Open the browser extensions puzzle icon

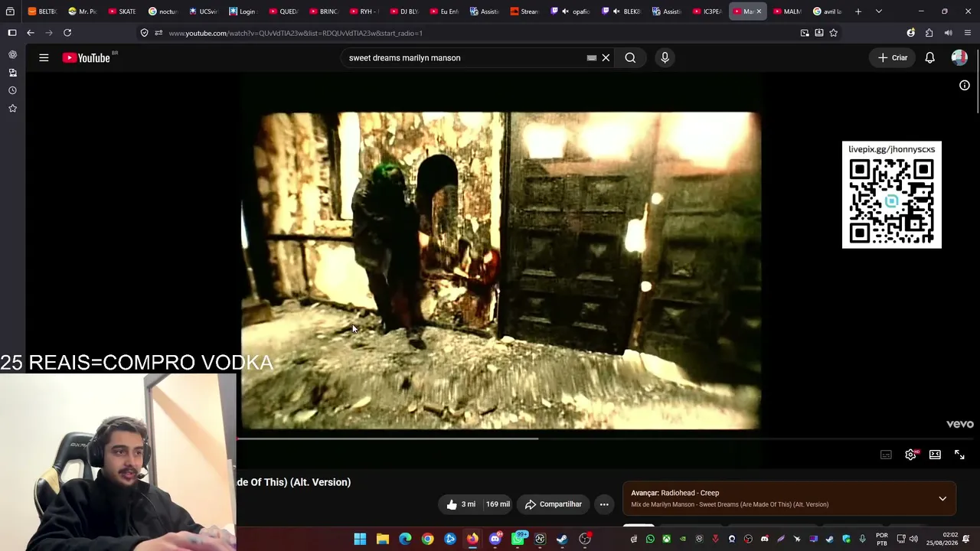coord(929,33)
